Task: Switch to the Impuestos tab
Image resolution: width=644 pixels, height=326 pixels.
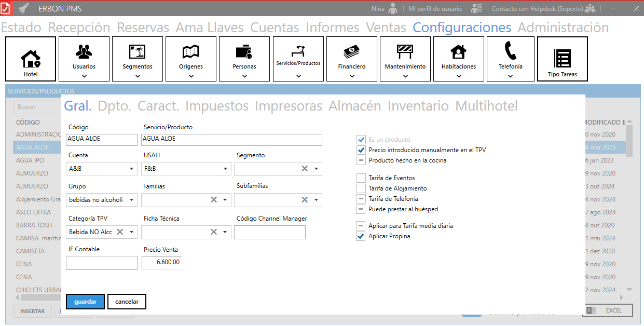Action: (217, 106)
